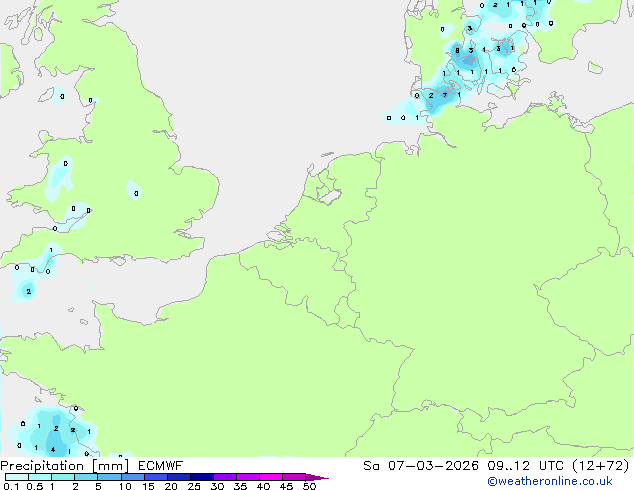This screenshot has height=490, width=634.
Task: Click the legend scale label "50"
Action: coord(309,486)
